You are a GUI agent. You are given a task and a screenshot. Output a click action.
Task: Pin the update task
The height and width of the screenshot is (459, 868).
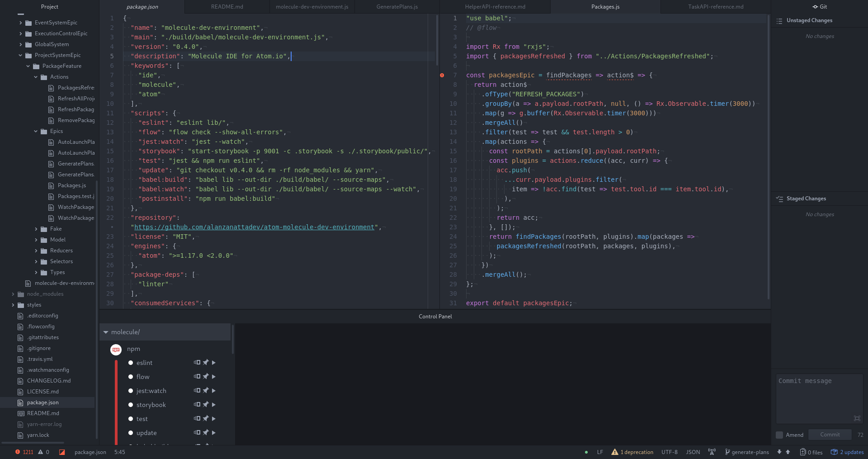click(206, 433)
